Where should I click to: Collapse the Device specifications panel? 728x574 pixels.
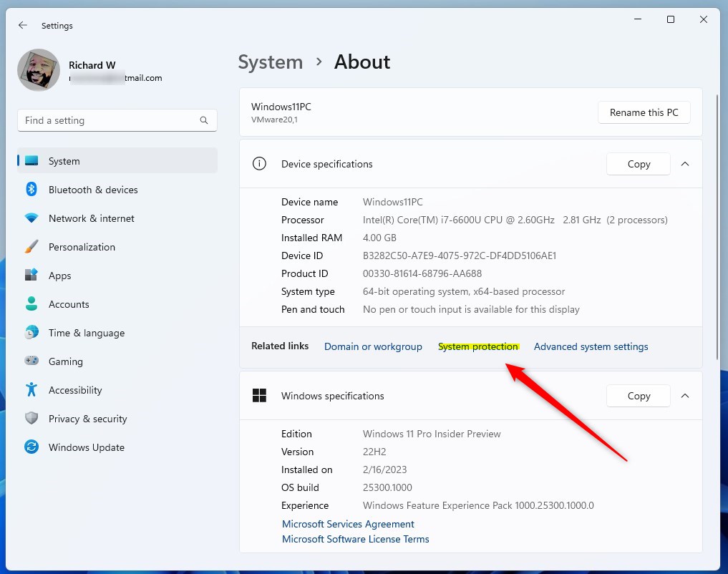[x=684, y=164]
